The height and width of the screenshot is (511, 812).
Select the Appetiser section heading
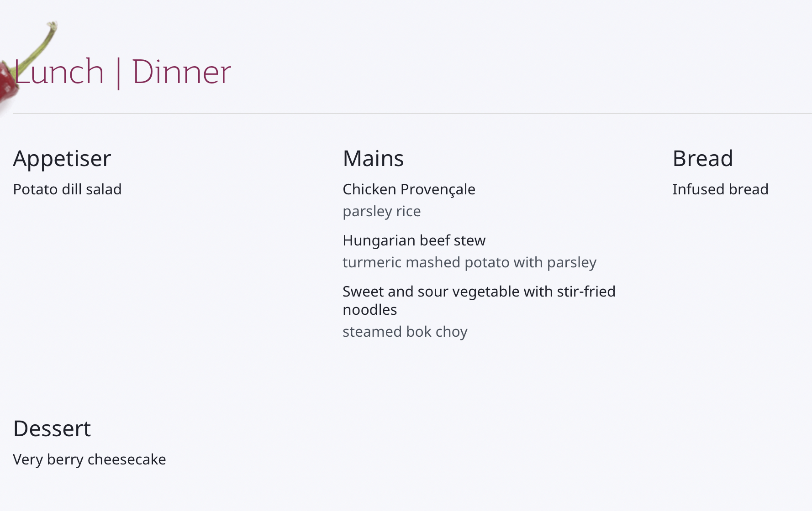62,159
